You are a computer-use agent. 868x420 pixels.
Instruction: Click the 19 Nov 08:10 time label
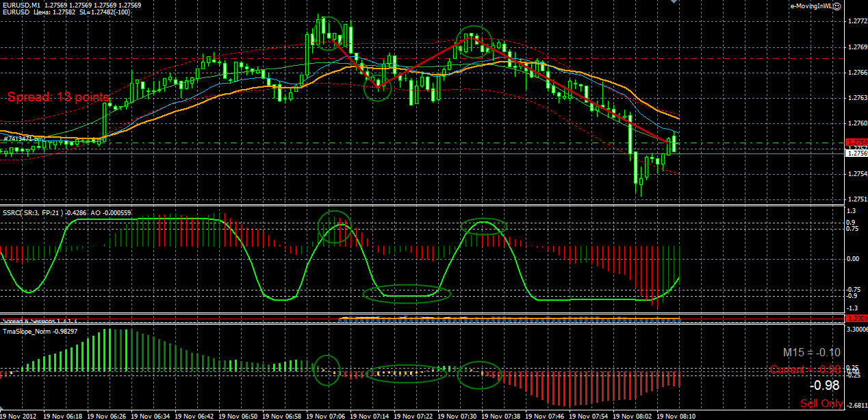(676, 416)
